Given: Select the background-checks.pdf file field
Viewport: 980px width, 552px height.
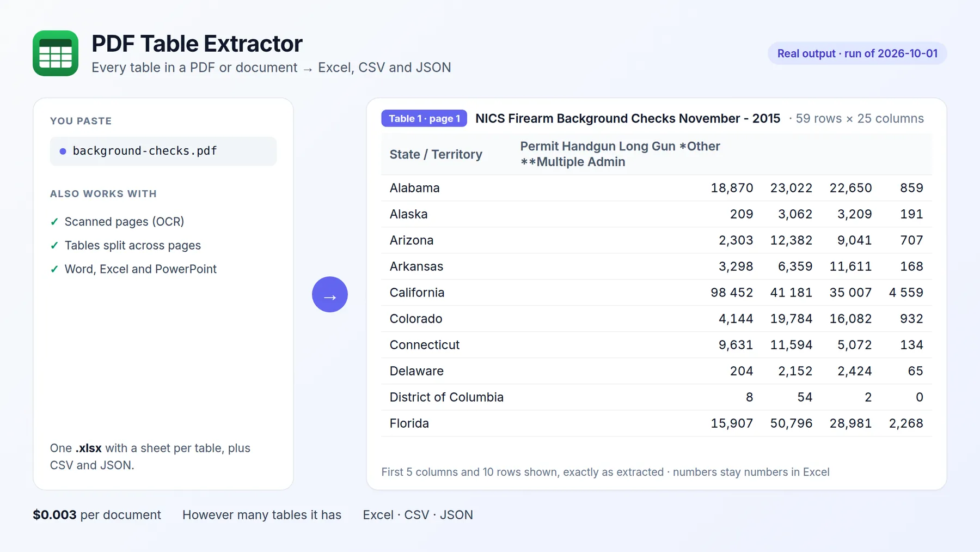Looking at the screenshot, I should [163, 151].
